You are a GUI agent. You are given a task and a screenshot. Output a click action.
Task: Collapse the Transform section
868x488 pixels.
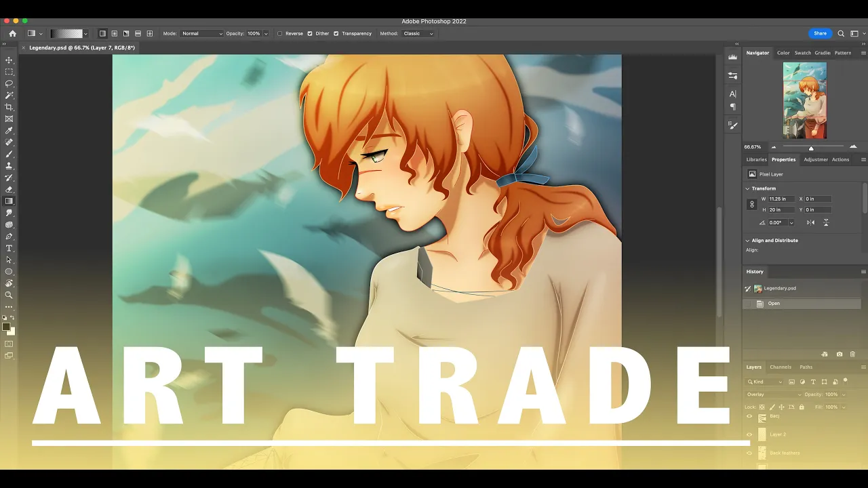pos(748,188)
